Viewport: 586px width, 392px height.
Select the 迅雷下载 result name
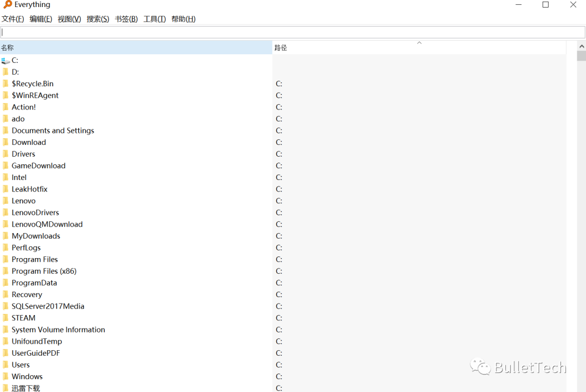click(x=26, y=388)
